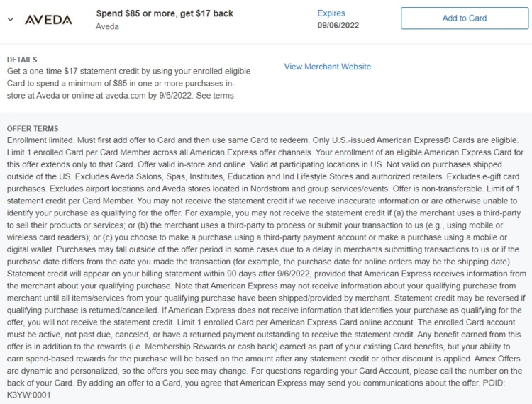Screen dimensions: 532x404
Task: Click the OFFER TERMS heading
Action: pyautogui.click(x=33, y=129)
